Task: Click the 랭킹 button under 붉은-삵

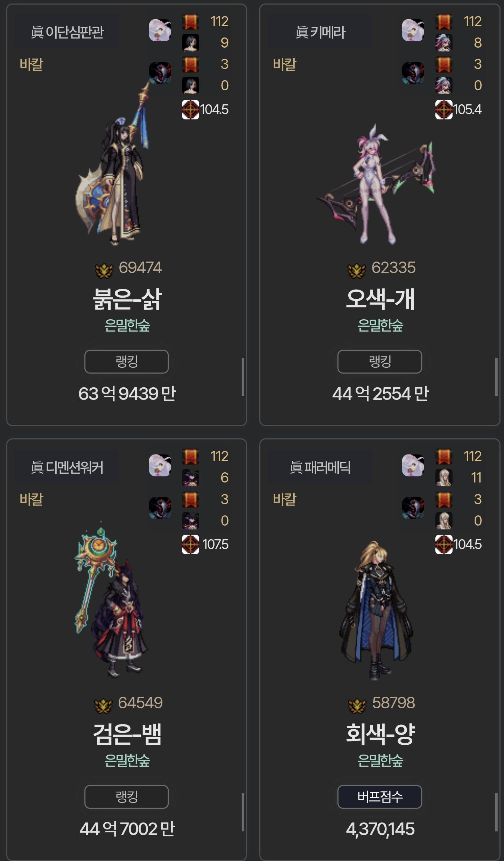Action: [126, 361]
